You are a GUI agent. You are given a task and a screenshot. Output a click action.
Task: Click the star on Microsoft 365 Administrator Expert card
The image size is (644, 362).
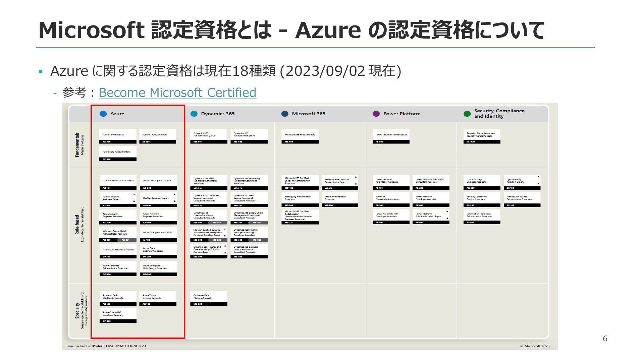click(356, 177)
